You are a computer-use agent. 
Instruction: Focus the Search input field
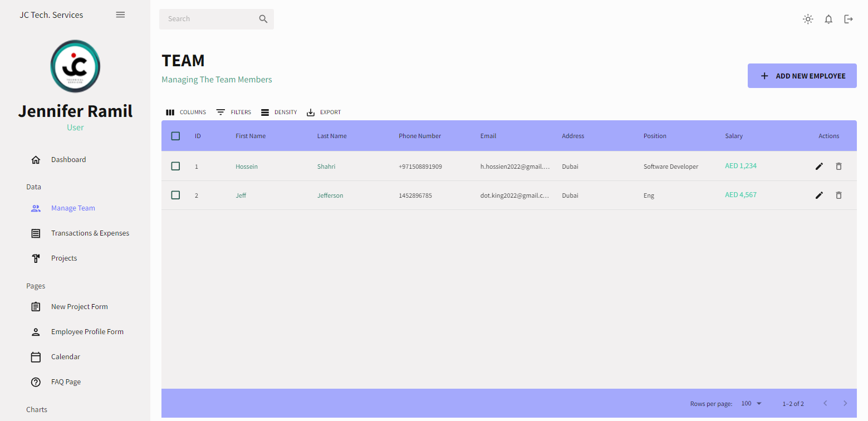[209, 19]
